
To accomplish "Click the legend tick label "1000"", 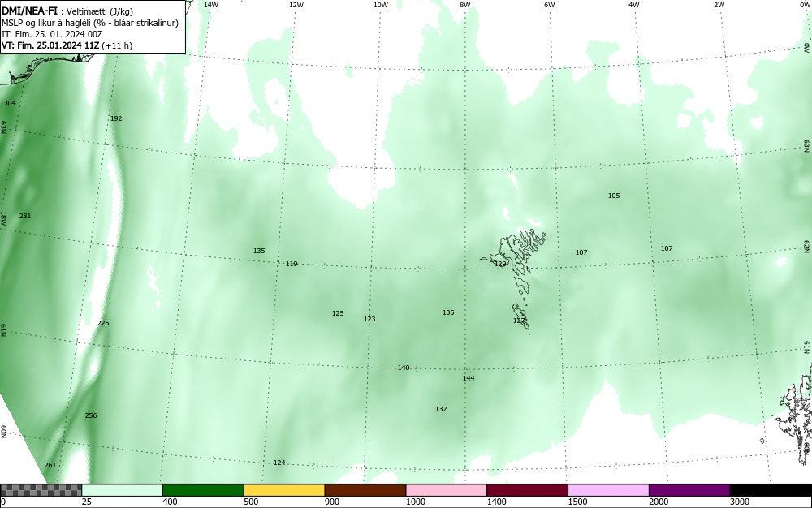I will coord(415,502).
